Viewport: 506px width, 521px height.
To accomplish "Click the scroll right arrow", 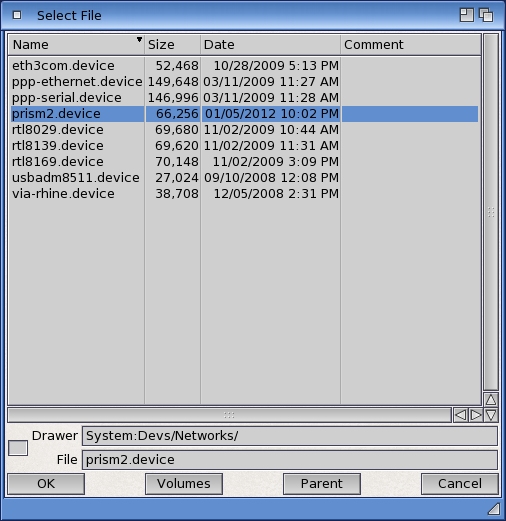I will click(476, 415).
